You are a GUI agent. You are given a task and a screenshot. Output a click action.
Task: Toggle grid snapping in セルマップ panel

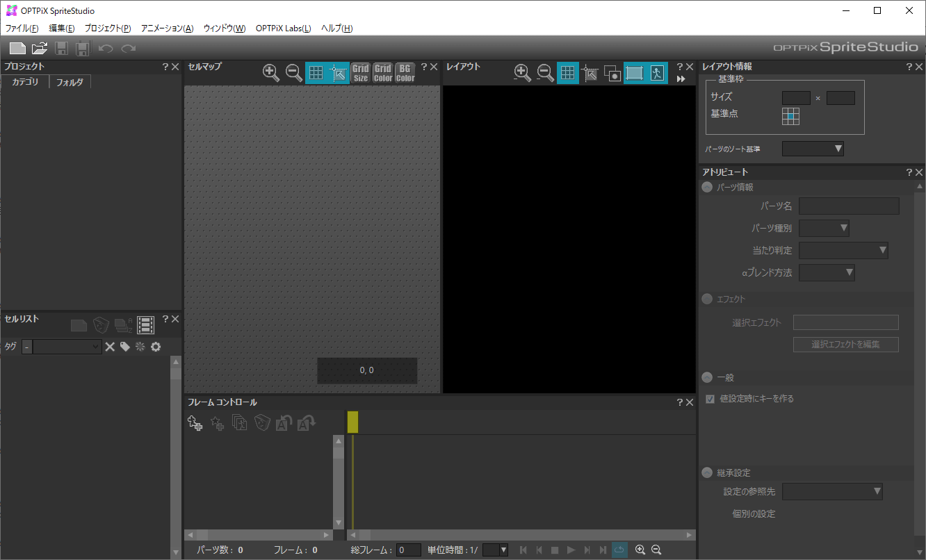[339, 72]
